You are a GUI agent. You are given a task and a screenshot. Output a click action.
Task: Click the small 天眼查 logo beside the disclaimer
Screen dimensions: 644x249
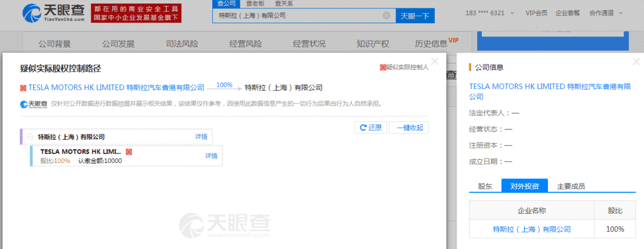click(33, 104)
